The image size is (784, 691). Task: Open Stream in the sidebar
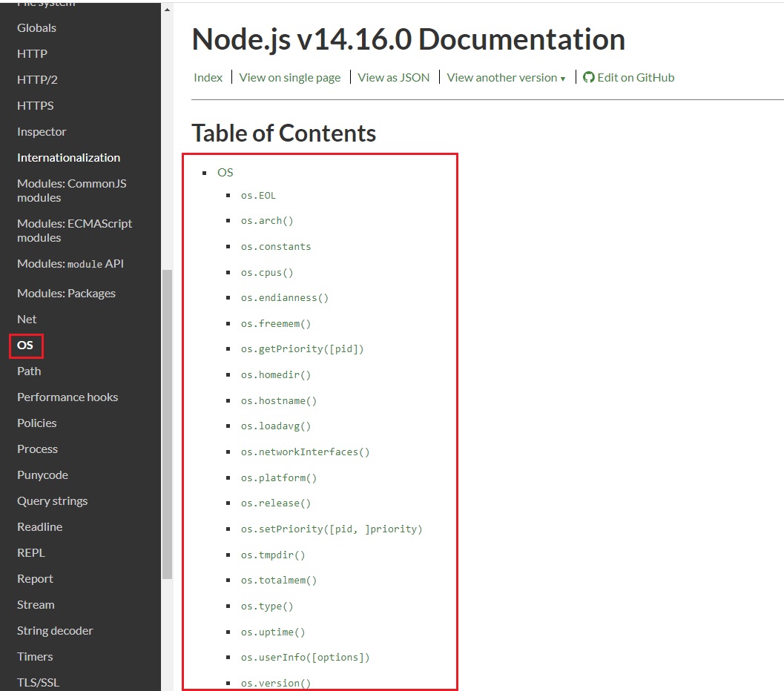click(36, 605)
